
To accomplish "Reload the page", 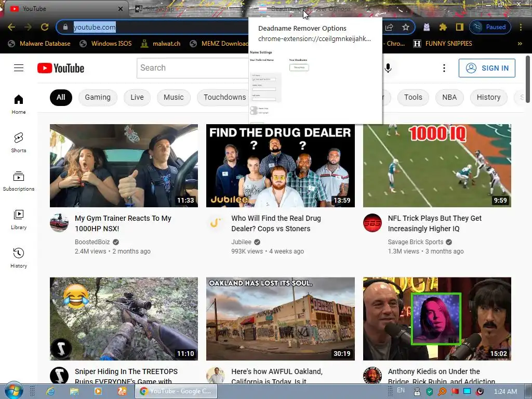I will pyautogui.click(x=45, y=27).
